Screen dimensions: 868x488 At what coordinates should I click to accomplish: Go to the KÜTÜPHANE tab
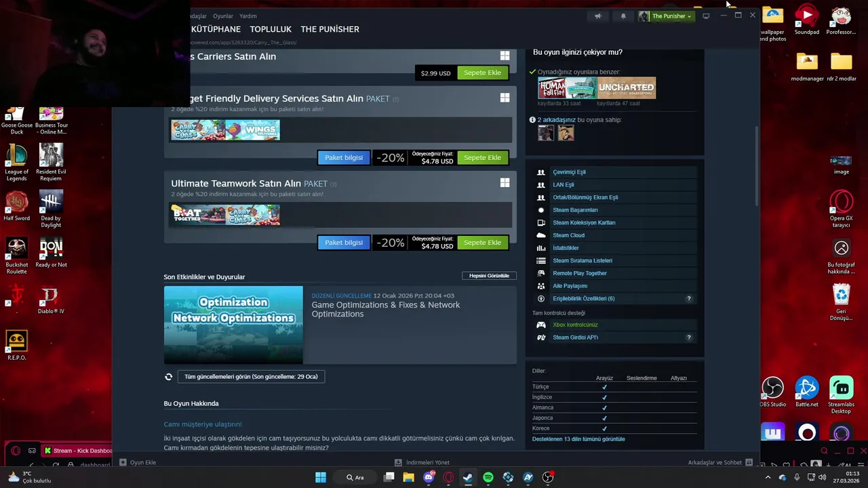(216, 29)
